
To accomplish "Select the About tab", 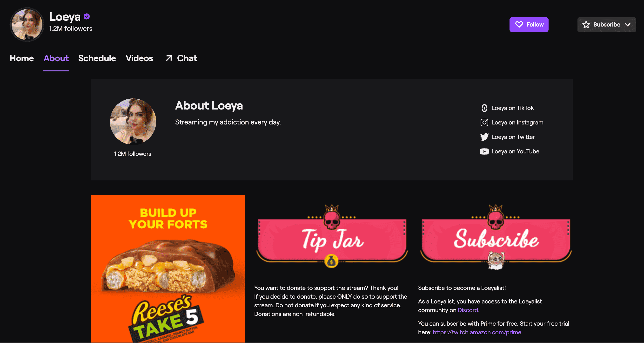I will point(56,58).
